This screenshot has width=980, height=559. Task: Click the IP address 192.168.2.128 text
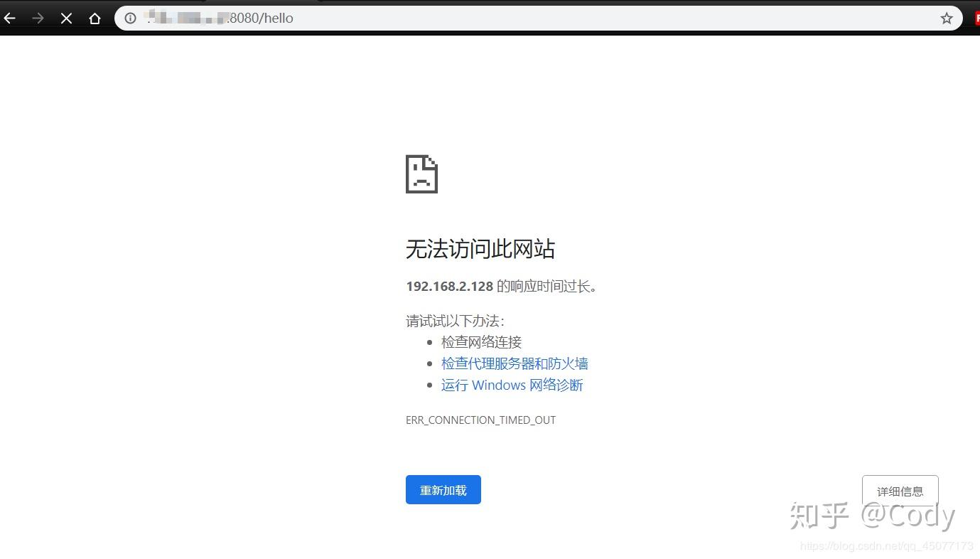[449, 286]
